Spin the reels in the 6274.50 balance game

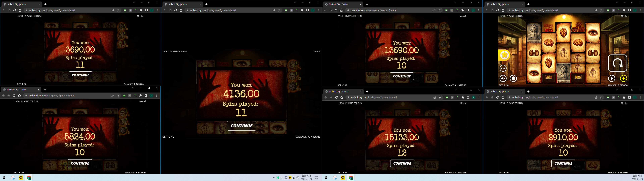point(617,63)
